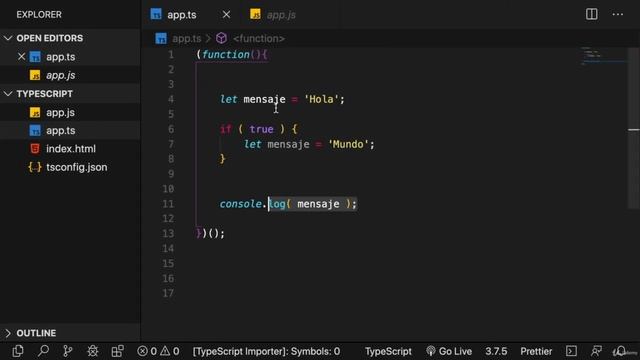Viewport: 640px width, 360px height.
Task: Click the true keyword on line 6
Action: 261,129
